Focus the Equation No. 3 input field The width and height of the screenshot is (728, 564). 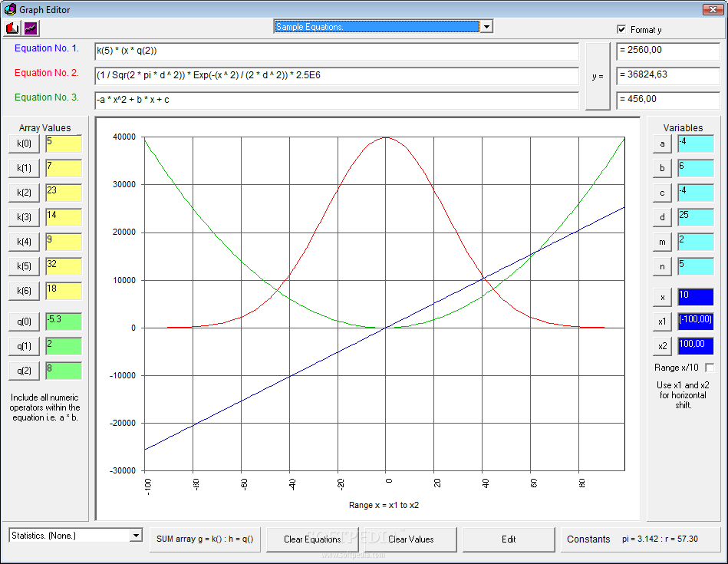[x=337, y=100]
